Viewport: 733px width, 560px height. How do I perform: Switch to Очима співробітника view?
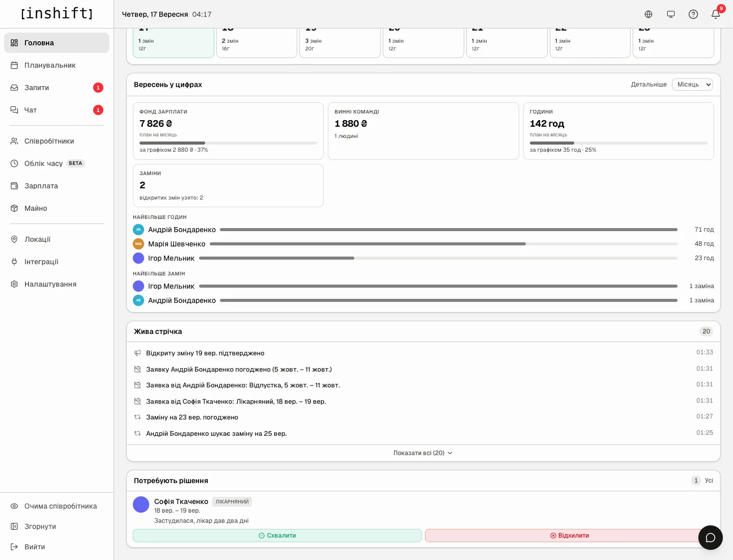click(x=57, y=506)
